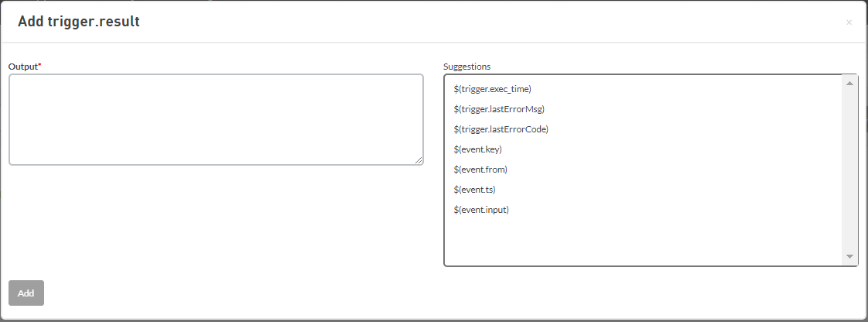Focus the Output text area
The image size is (868, 322).
point(216,120)
